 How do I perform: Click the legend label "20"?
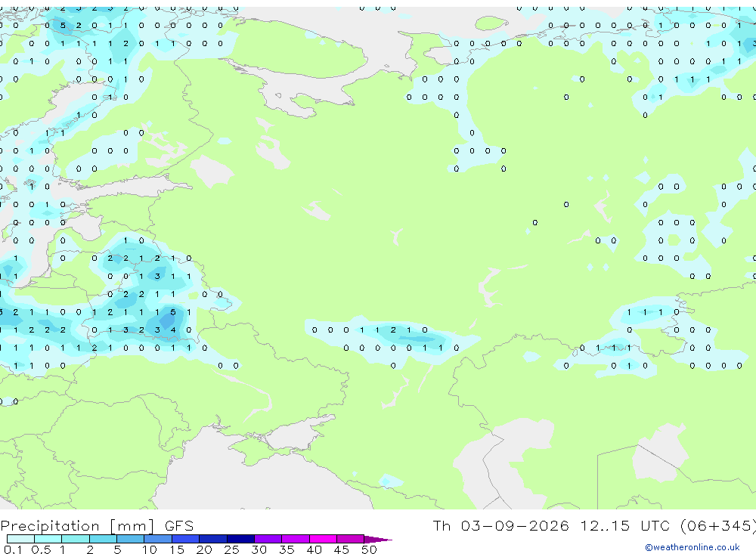(204, 549)
